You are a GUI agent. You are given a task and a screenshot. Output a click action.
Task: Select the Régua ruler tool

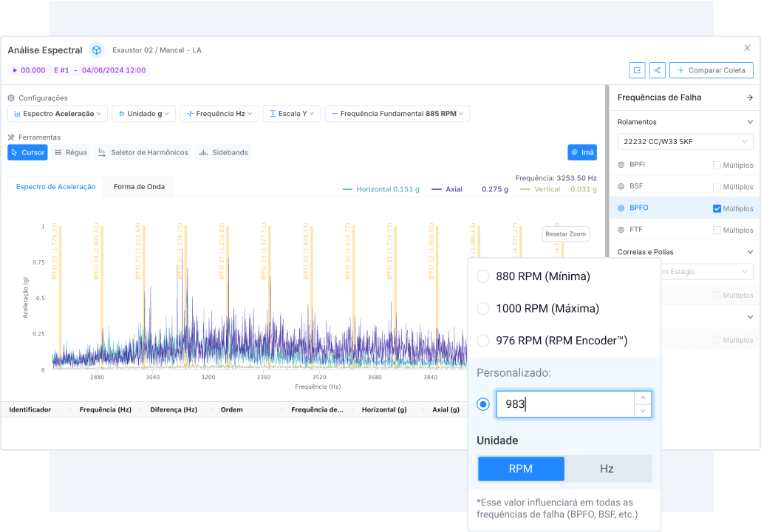click(71, 152)
